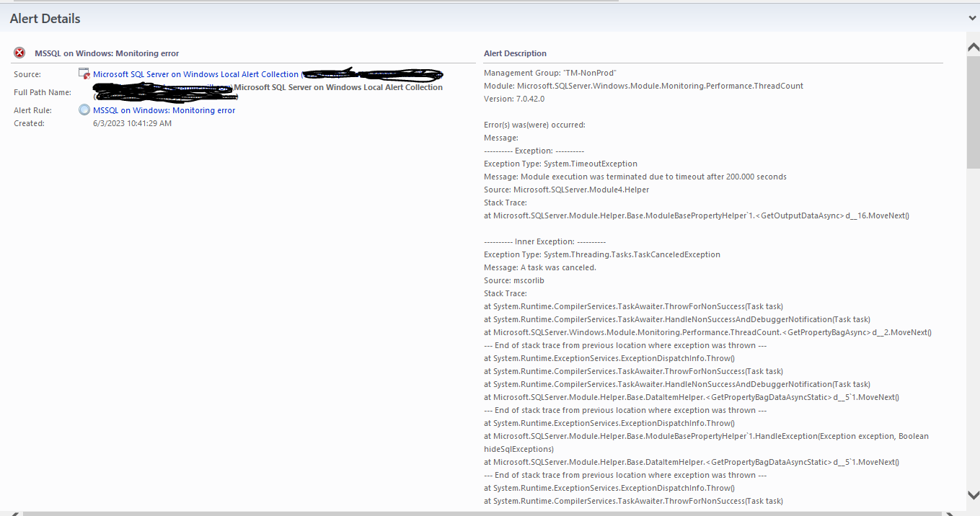This screenshot has height=516, width=980.
Task: Click the TaskCanceledException exception type line
Action: (602, 254)
